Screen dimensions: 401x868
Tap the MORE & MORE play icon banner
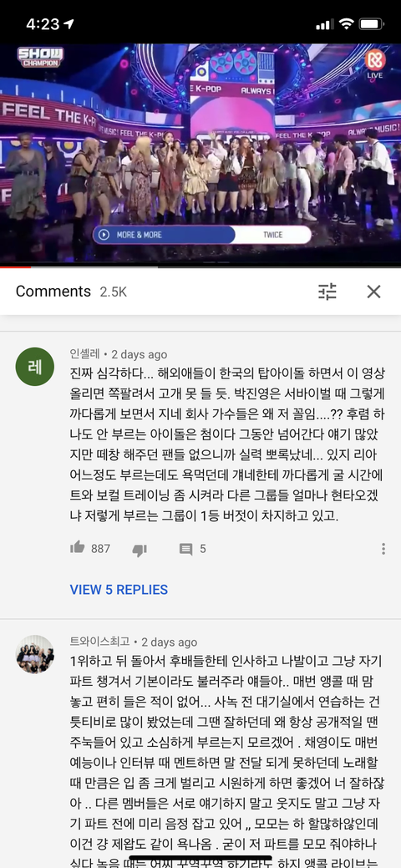pos(164,235)
